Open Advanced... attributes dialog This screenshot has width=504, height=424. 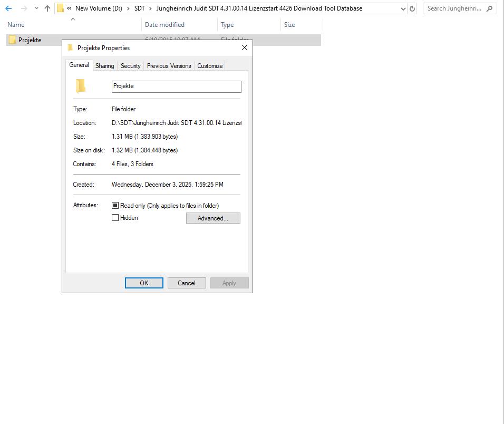213,218
